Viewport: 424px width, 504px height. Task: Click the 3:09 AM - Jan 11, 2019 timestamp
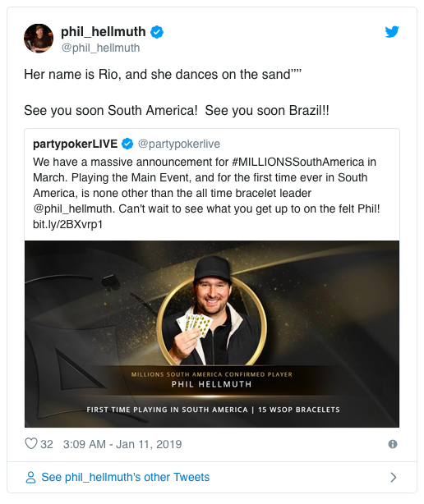(x=122, y=444)
